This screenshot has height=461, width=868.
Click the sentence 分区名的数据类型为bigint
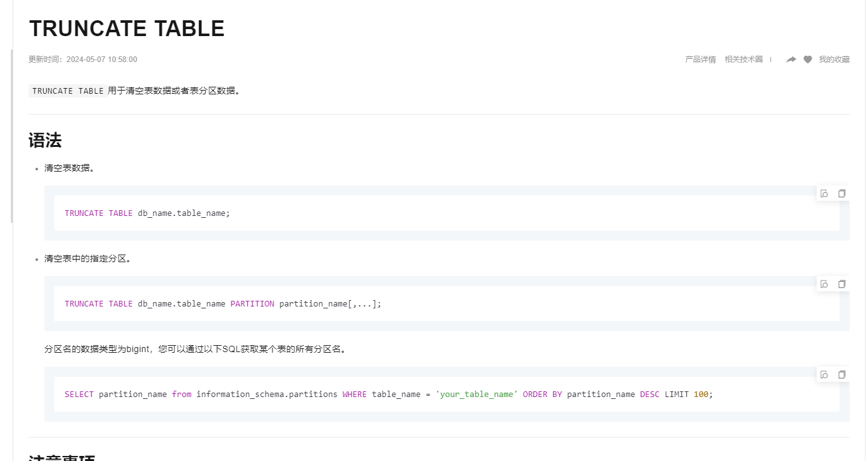(97, 349)
